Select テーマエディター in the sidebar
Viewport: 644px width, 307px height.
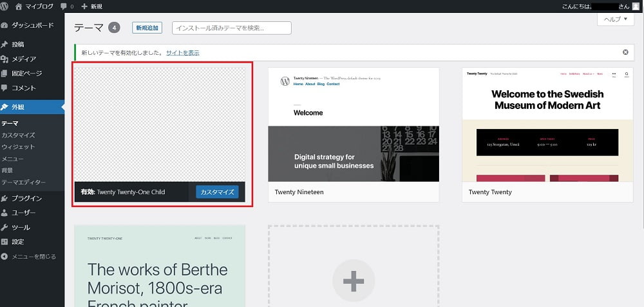click(x=23, y=182)
